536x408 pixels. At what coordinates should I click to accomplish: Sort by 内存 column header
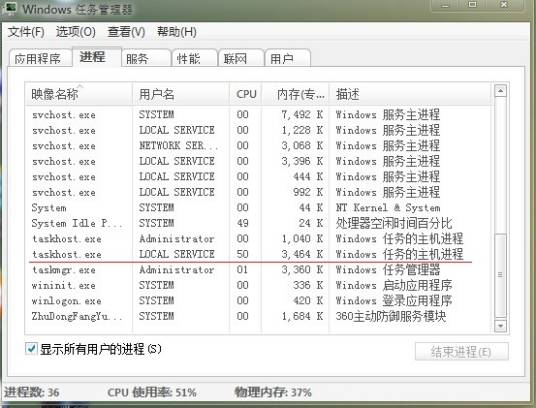pos(295,94)
